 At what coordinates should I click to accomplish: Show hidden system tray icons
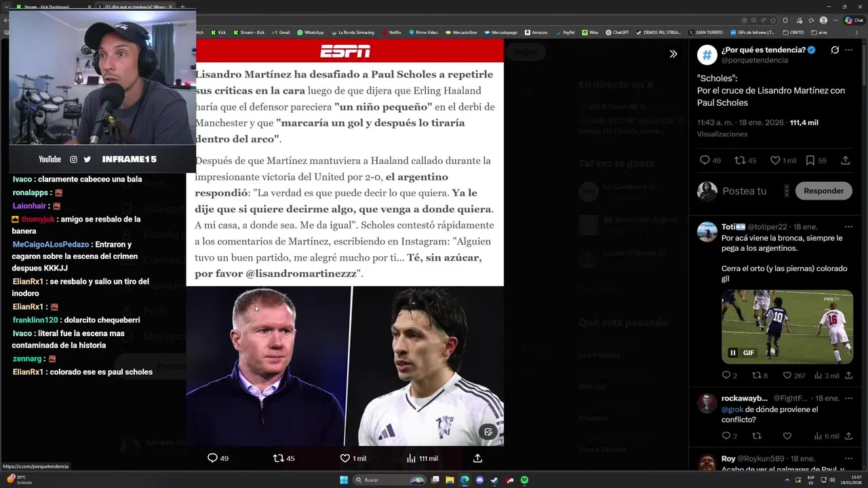(787, 480)
